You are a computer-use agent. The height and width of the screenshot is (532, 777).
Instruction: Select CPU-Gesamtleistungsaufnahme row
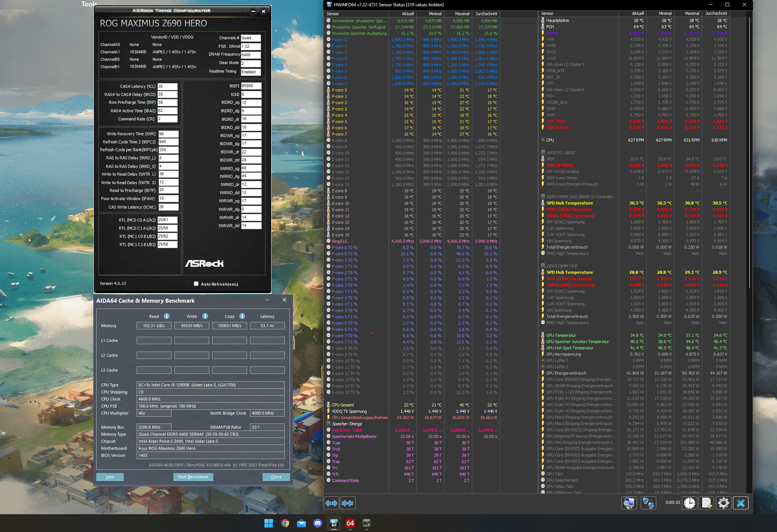412,418
